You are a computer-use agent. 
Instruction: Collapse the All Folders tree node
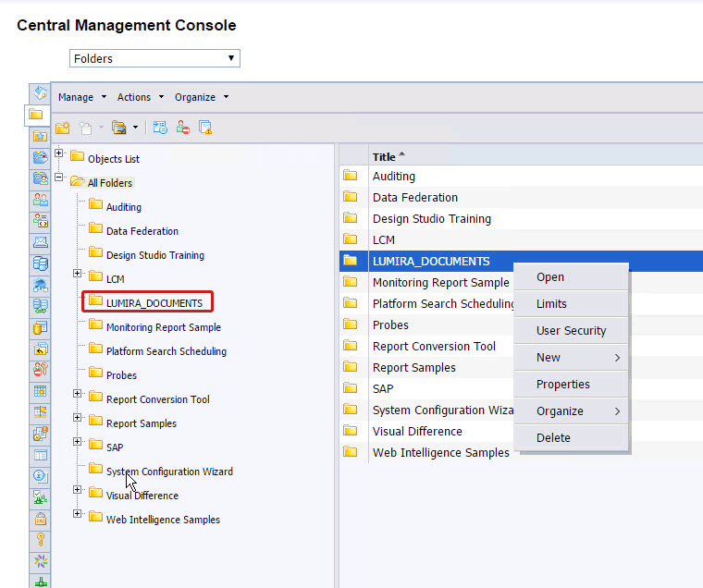[60, 178]
